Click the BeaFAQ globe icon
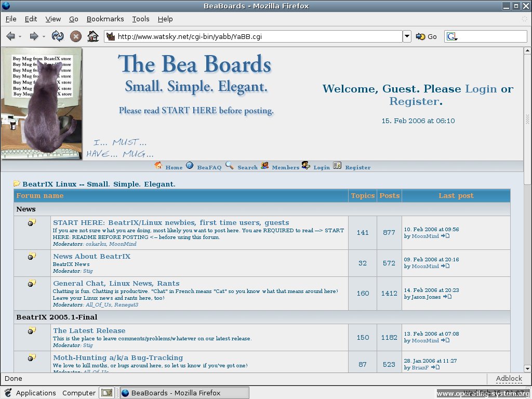 190,165
